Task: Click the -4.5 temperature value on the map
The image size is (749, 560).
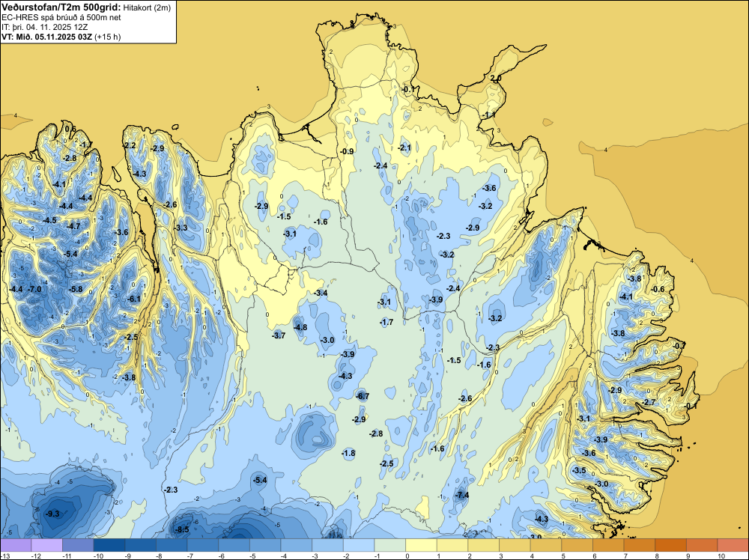Action: pyautogui.click(x=49, y=220)
